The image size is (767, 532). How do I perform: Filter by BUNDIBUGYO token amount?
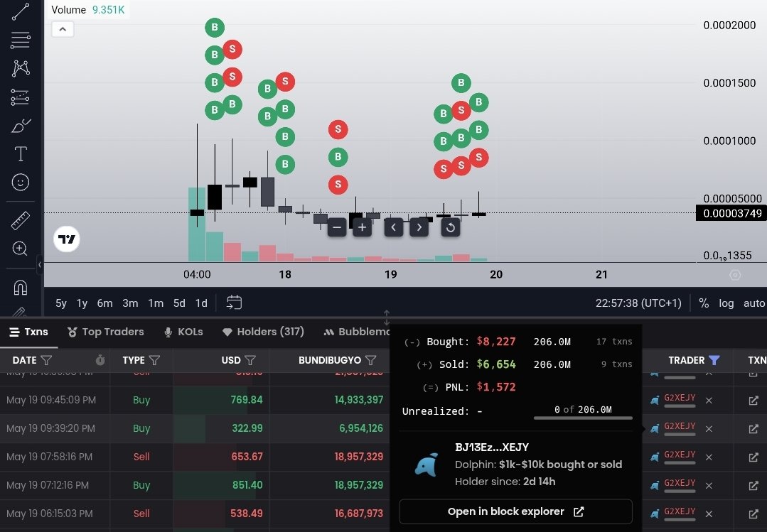point(371,360)
